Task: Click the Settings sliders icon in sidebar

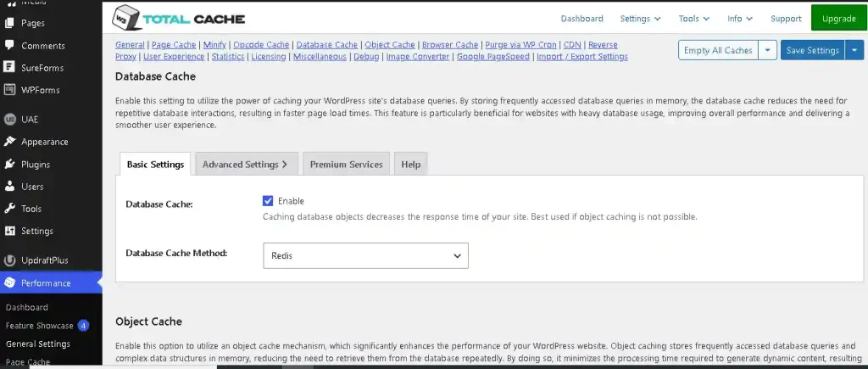Action: coord(8,231)
